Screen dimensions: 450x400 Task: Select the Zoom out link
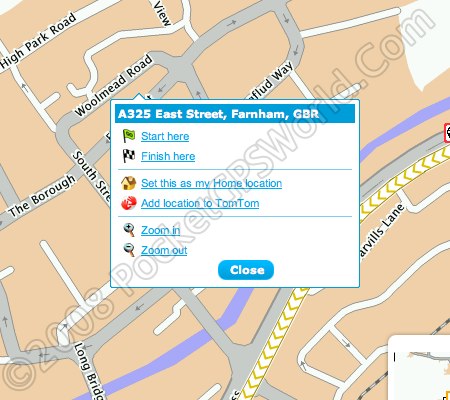point(164,250)
